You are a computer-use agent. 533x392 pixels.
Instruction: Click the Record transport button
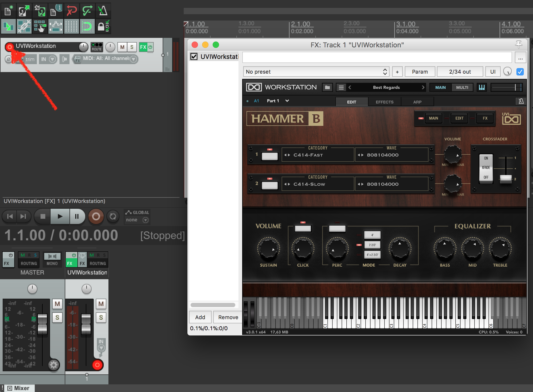(96, 216)
